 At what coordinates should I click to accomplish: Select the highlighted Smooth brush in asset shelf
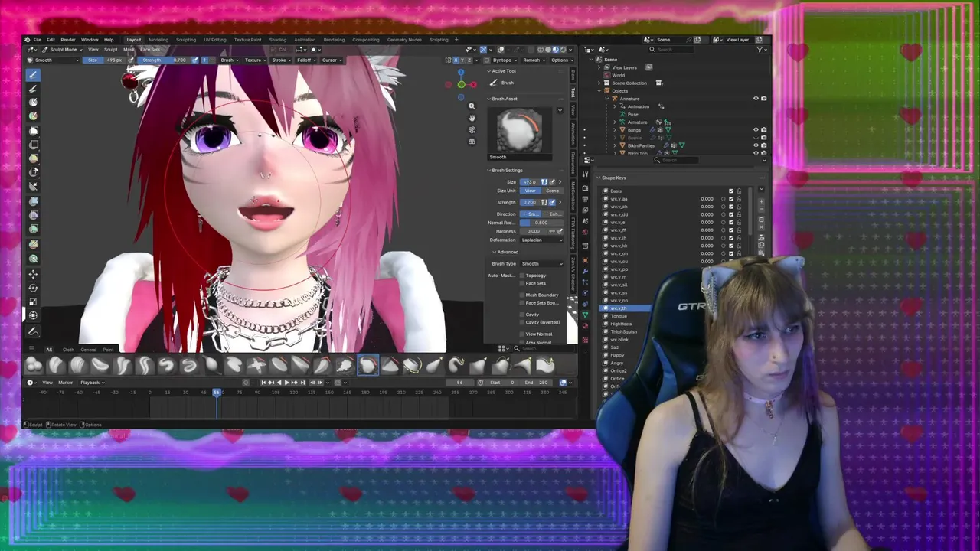pyautogui.click(x=367, y=366)
